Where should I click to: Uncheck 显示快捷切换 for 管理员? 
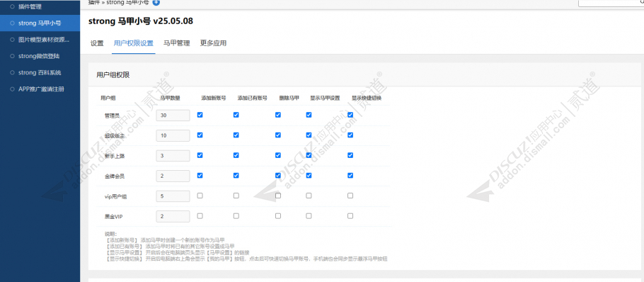coord(350,115)
